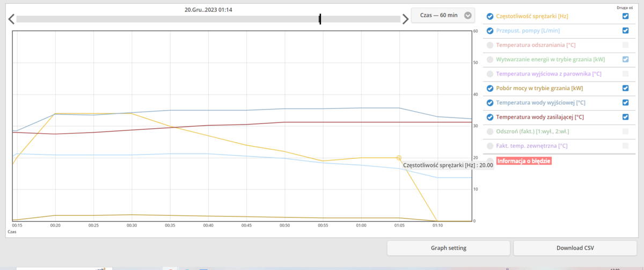Enable the Odszroń (fakt.) series
Viewport: 644px width, 270px height.
pos(489,132)
